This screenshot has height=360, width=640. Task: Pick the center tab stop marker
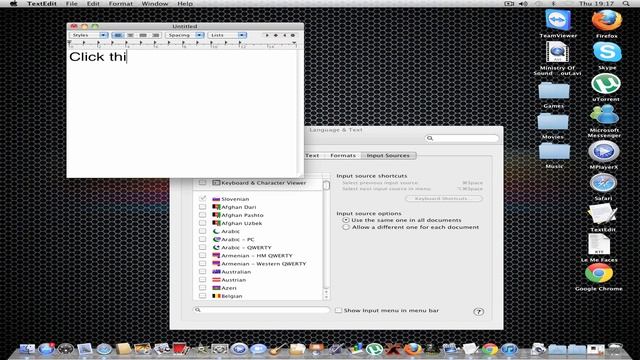[x=276, y=36]
